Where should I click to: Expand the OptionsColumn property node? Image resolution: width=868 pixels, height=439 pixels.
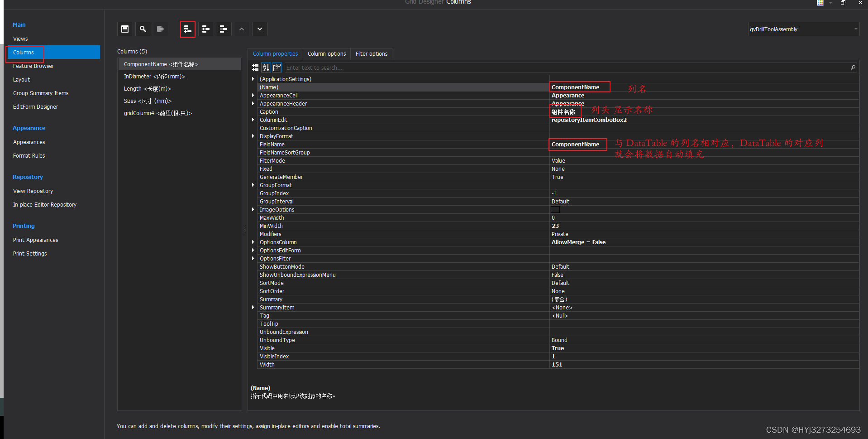253,242
